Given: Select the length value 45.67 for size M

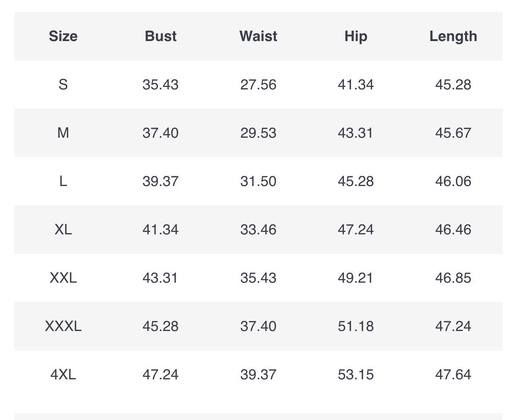Looking at the screenshot, I should (x=453, y=133).
